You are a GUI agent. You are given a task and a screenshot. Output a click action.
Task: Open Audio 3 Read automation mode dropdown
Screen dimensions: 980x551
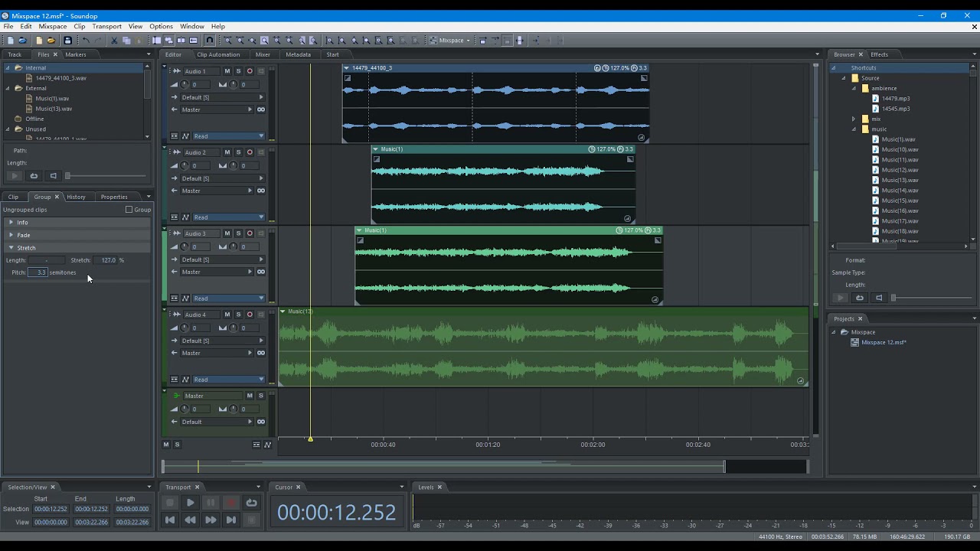(228, 298)
